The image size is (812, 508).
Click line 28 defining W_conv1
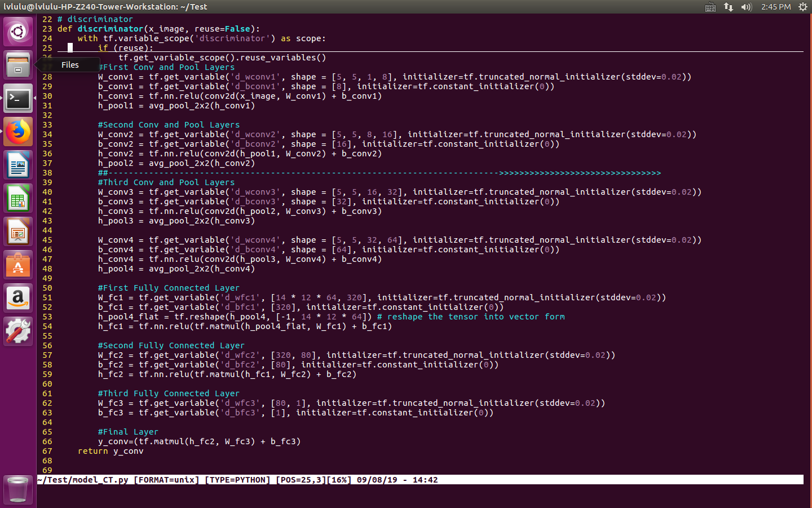click(x=394, y=77)
